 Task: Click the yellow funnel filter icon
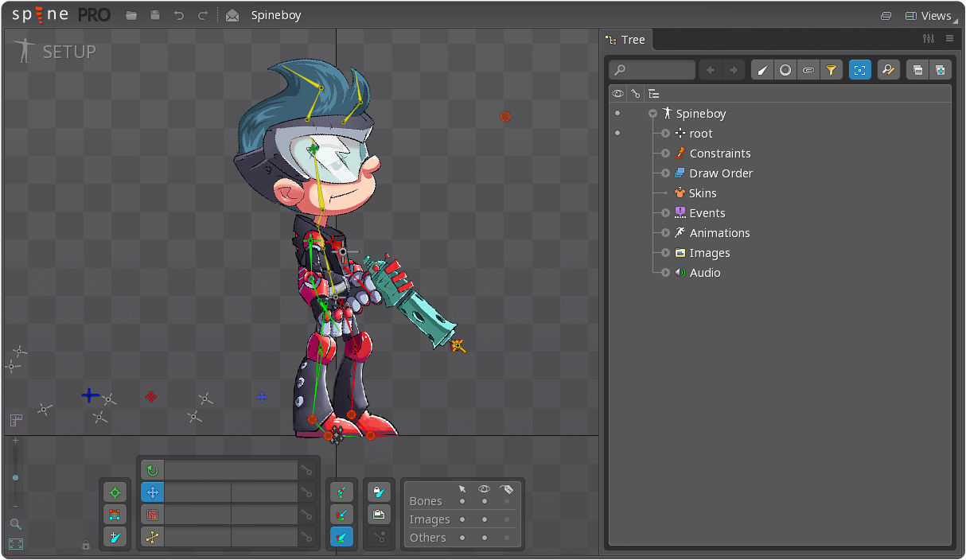click(x=831, y=70)
